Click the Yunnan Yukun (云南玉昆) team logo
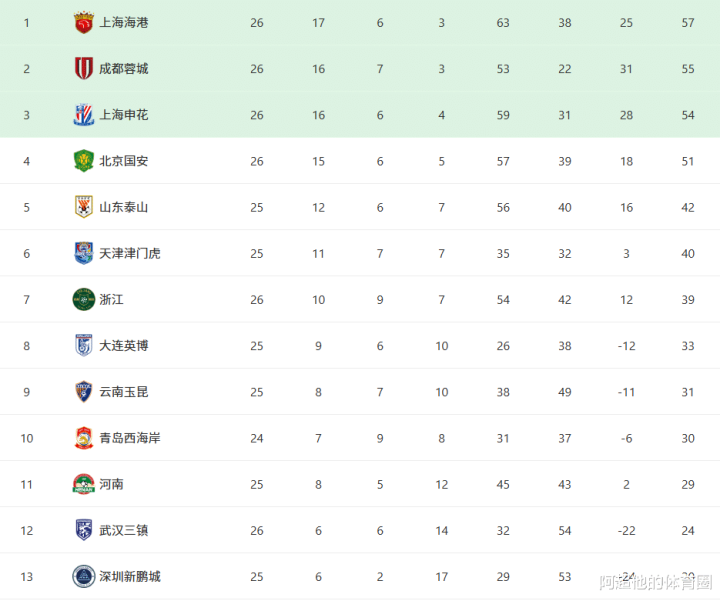Screen dimensions: 720x601 point(84,392)
